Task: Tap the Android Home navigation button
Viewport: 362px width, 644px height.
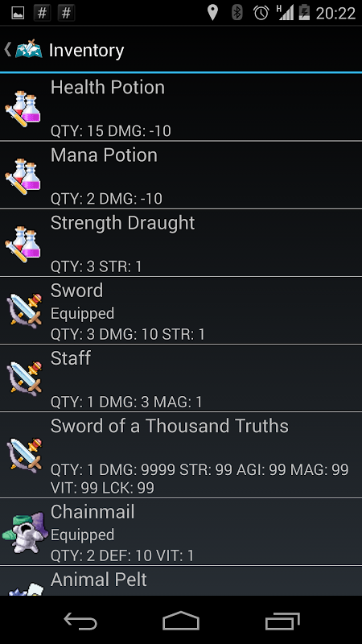Action: [x=181, y=621]
